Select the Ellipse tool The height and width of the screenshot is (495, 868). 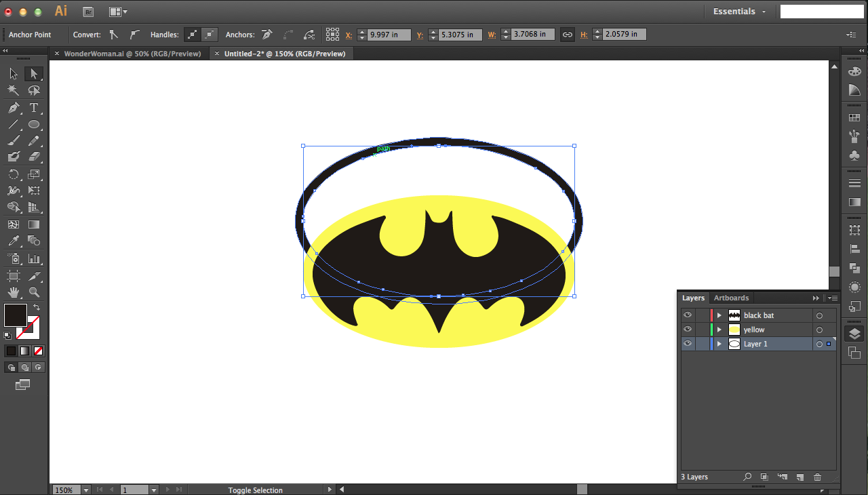pos(34,125)
